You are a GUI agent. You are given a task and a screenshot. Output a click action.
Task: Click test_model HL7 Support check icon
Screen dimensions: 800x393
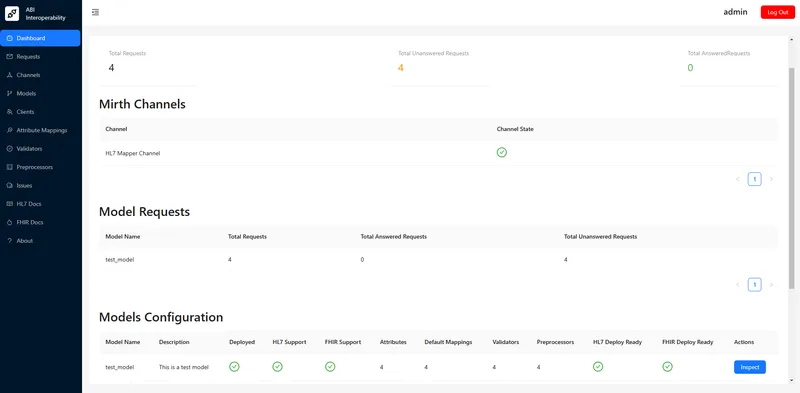click(x=278, y=366)
